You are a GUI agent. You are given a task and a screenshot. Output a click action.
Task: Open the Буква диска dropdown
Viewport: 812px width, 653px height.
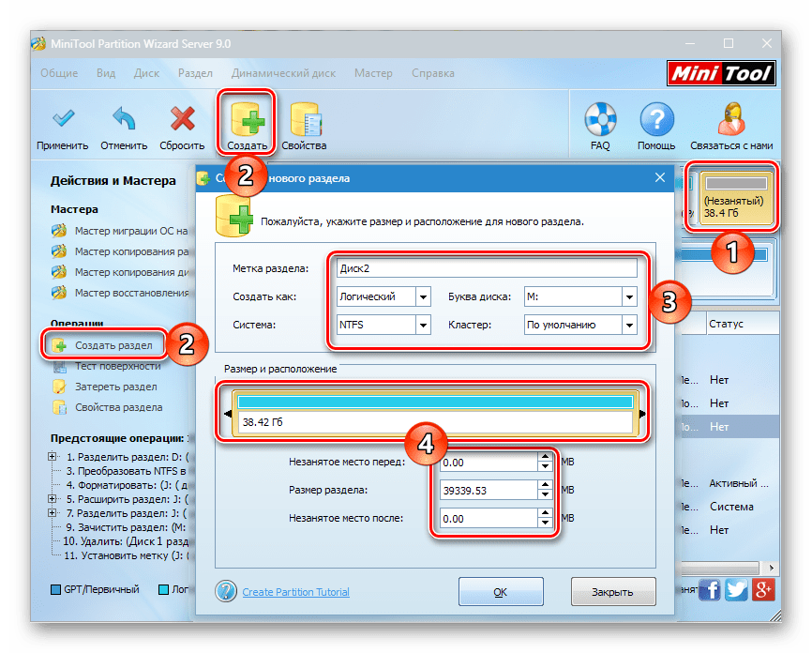click(x=629, y=297)
